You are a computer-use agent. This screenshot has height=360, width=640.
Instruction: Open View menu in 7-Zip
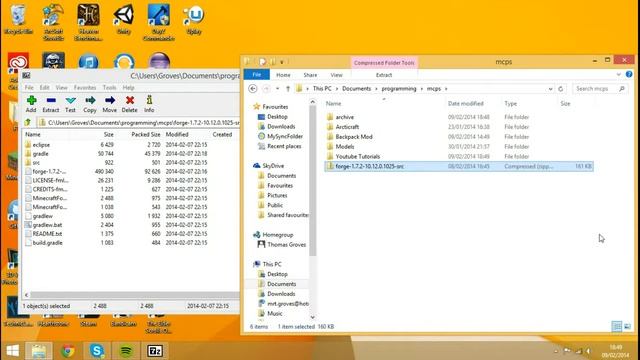pyautogui.click(x=62, y=88)
